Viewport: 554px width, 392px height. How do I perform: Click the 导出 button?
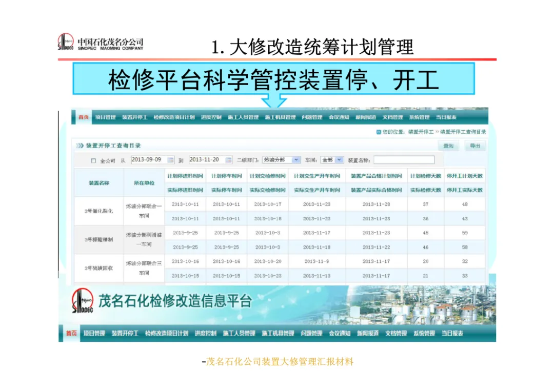click(x=475, y=146)
